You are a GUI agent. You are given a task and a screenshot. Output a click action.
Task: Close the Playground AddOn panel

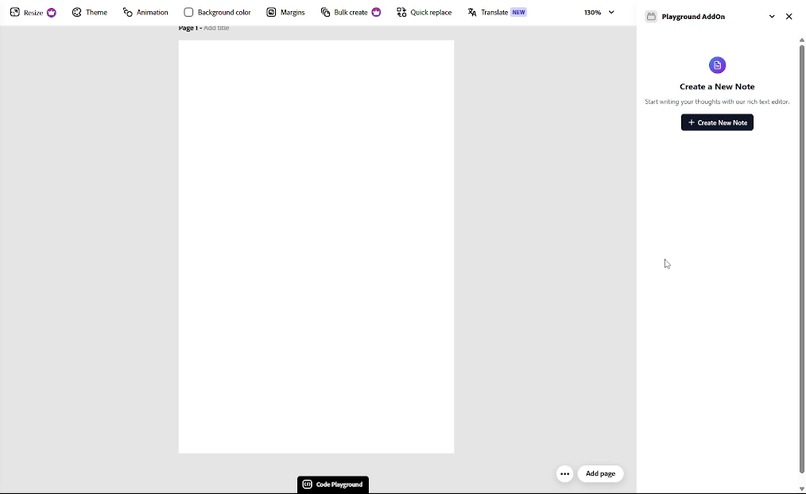pos(789,16)
